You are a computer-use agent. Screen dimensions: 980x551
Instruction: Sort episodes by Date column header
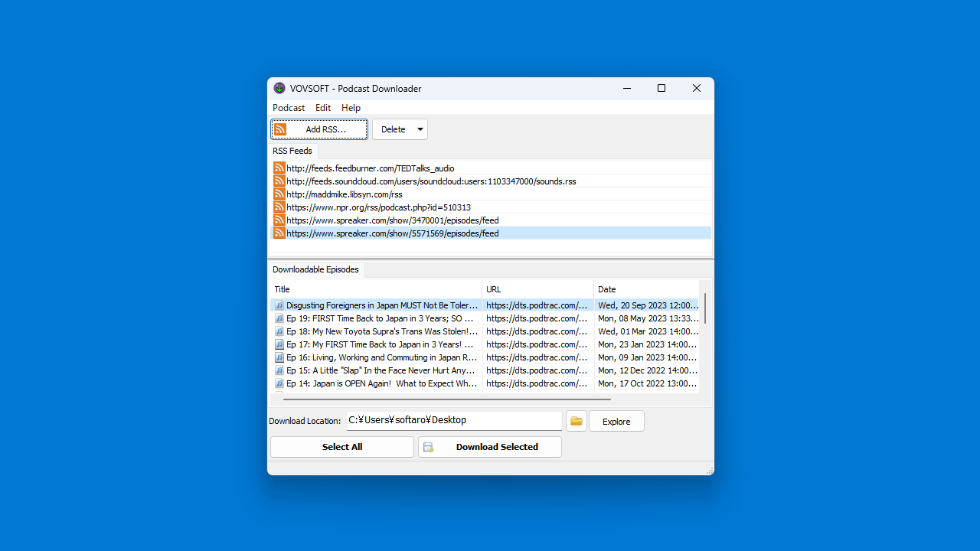[x=647, y=289]
